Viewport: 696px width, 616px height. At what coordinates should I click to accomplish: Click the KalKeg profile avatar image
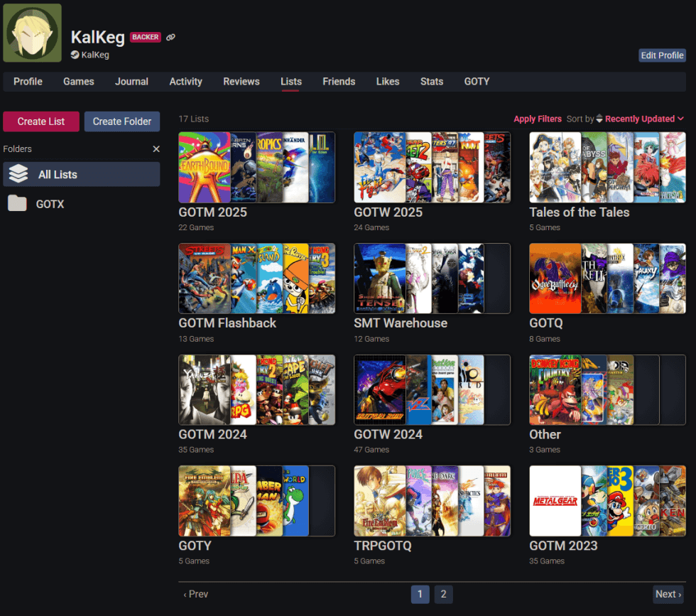pos(32,33)
